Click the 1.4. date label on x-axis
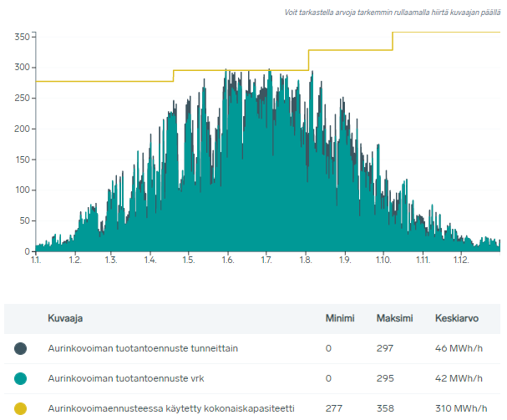Screen dimensions: 507x420 click(150, 261)
